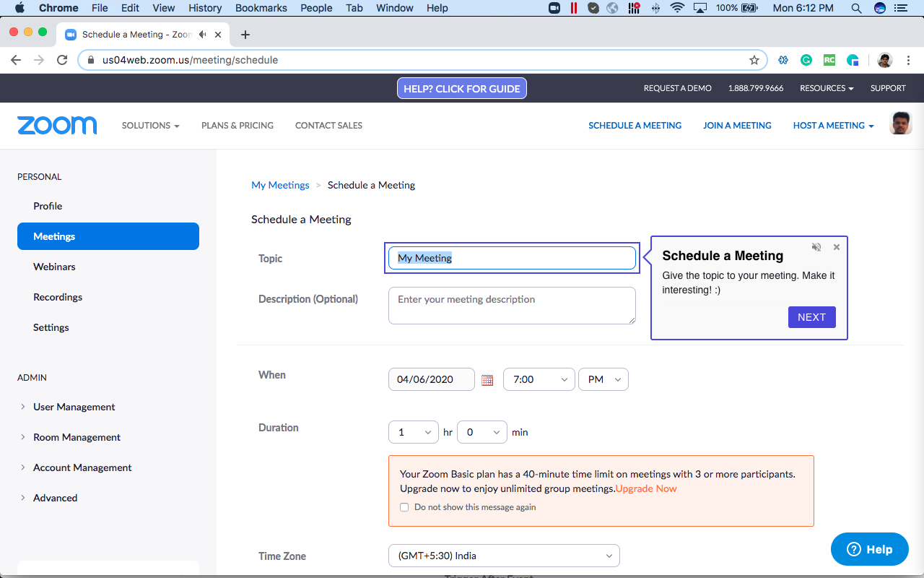Select Meetings in the sidebar

pos(108,236)
